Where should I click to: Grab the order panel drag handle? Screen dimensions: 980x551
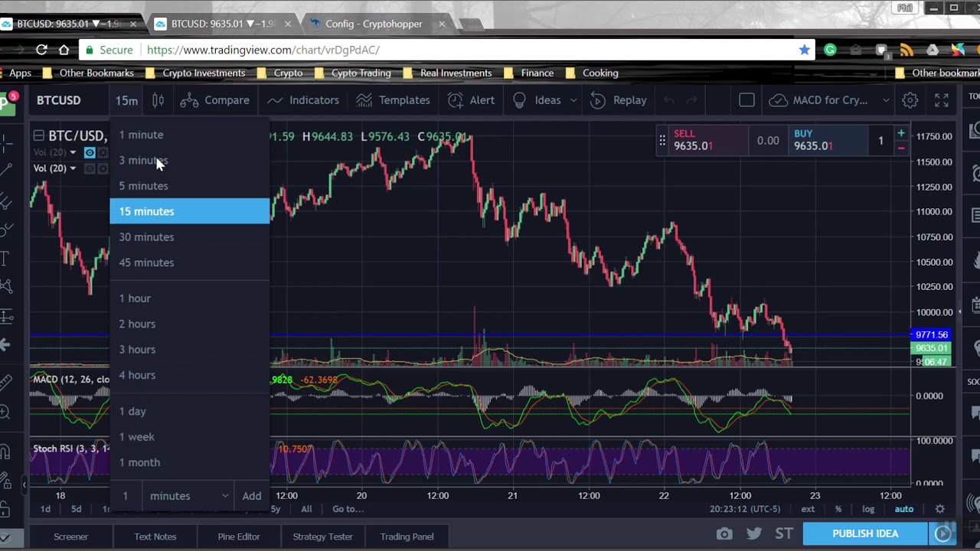tap(662, 141)
